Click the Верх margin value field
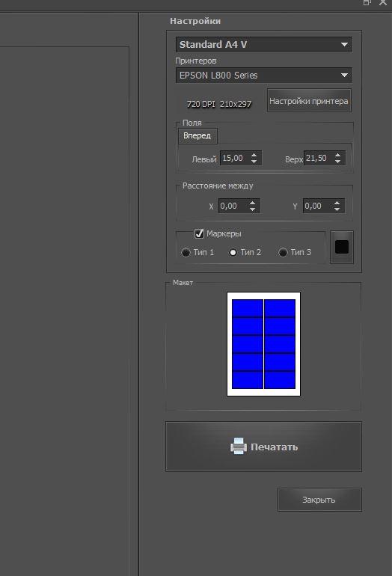392x576 pixels. point(318,158)
